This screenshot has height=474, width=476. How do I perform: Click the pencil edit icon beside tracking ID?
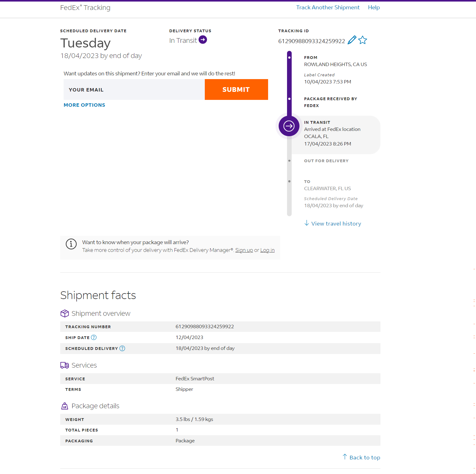tap(352, 40)
